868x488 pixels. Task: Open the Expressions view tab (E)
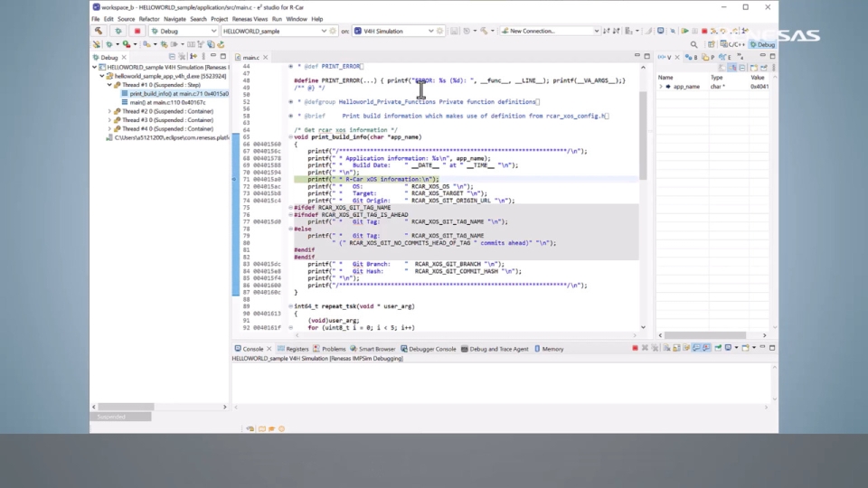click(725, 57)
